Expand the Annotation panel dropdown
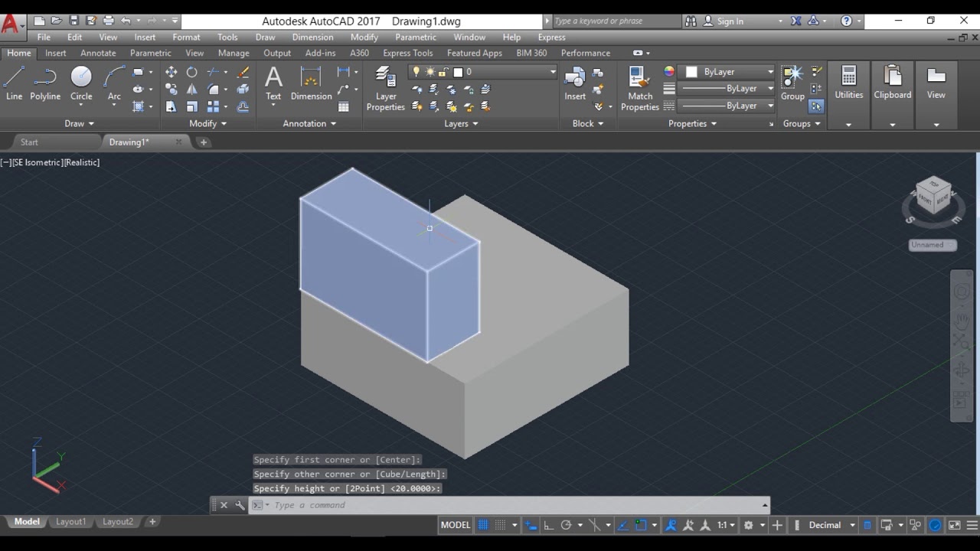This screenshot has width=980, height=551. (x=310, y=123)
